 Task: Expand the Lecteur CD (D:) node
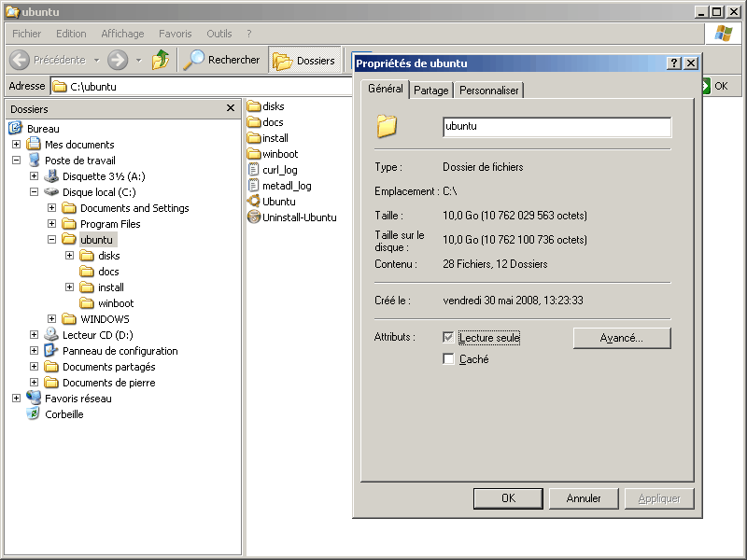click(x=34, y=335)
